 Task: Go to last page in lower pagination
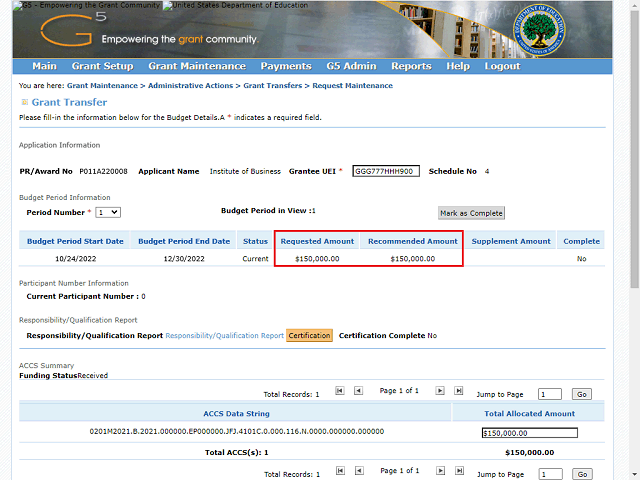tap(460, 471)
